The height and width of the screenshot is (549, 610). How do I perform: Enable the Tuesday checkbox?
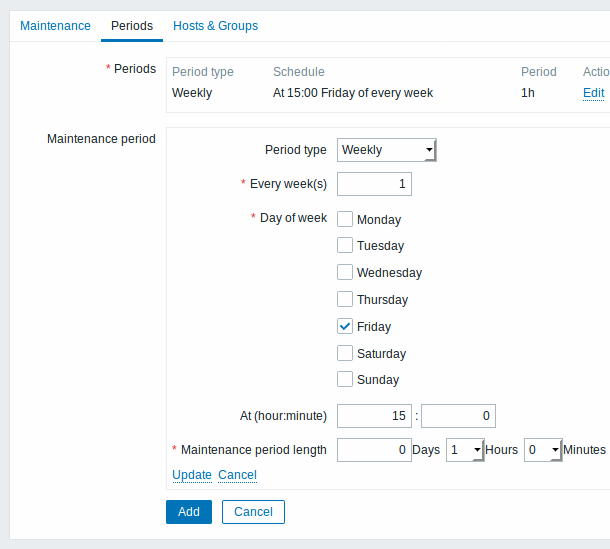pyautogui.click(x=345, y=245)
